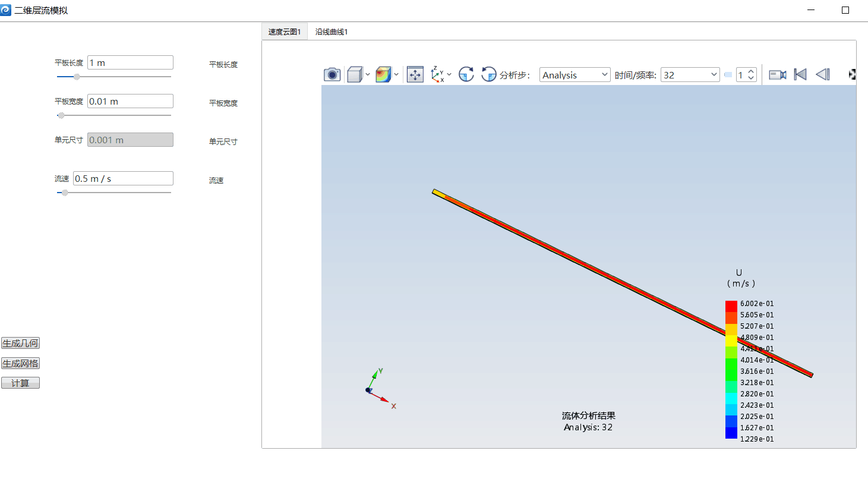Click the 生成几何 button
Screen dimensions: 868x504
20,343
